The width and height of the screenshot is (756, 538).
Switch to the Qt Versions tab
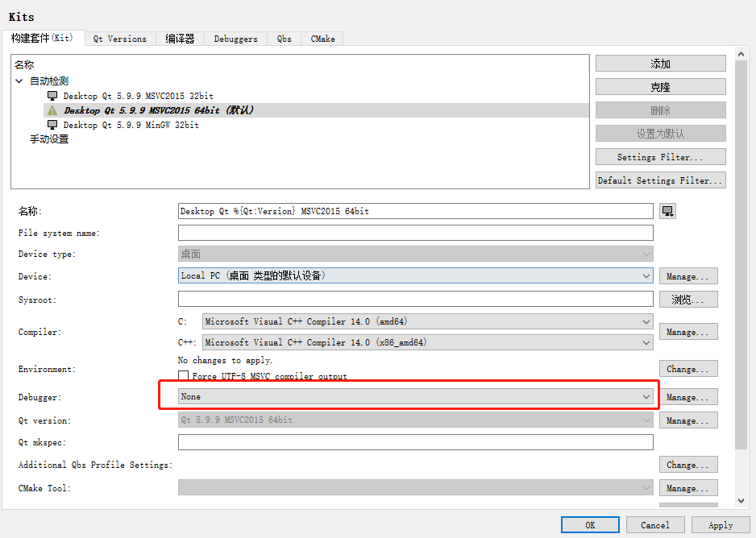(x=119, y=38)
